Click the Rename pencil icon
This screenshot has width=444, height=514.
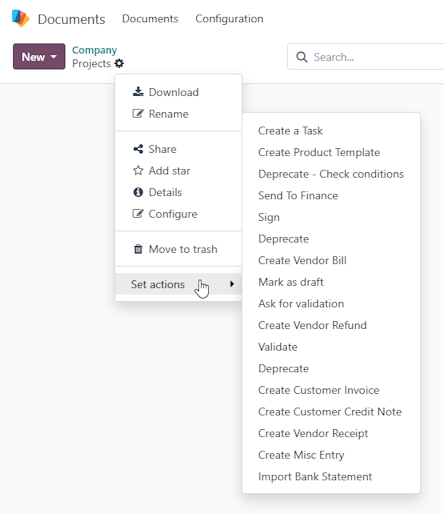[138, 114]
